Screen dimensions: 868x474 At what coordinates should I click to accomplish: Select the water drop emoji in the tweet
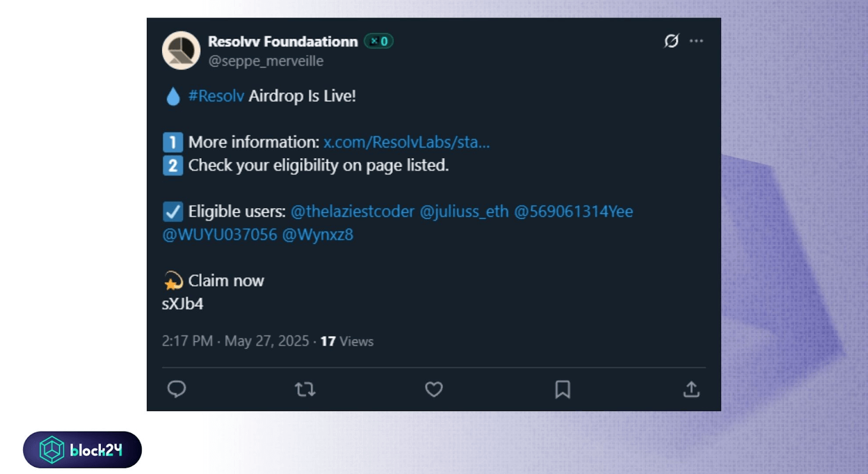[173, 96]
